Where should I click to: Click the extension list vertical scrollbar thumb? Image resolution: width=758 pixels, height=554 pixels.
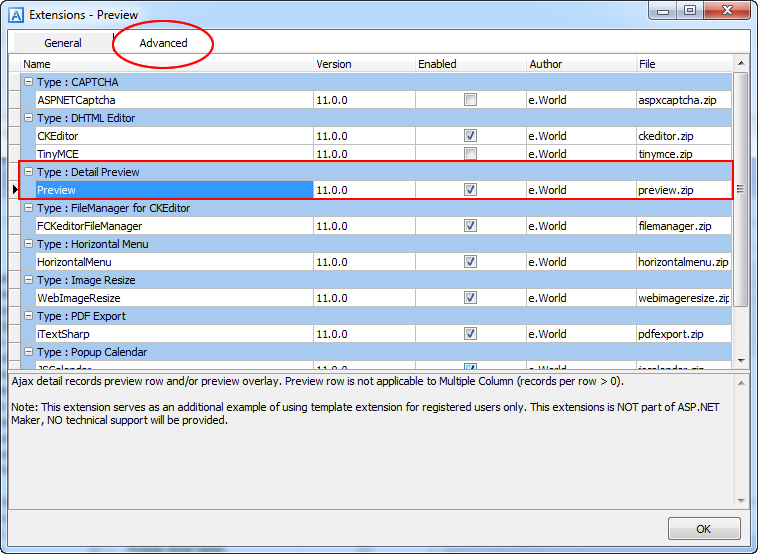(741, 189)
